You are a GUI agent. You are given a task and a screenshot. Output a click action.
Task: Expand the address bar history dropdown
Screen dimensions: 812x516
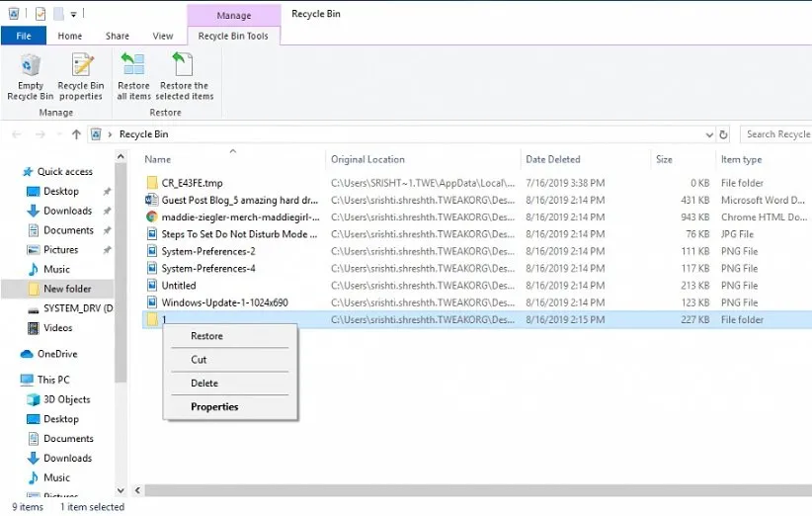709,134
